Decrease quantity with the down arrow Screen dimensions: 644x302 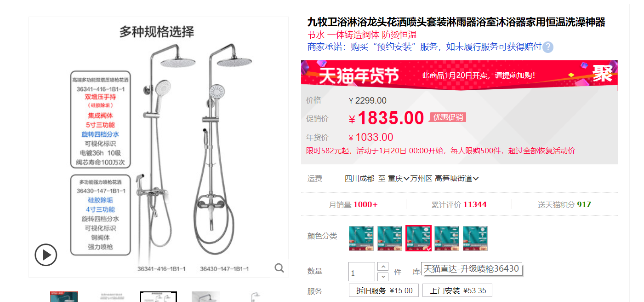click(383, 277)
